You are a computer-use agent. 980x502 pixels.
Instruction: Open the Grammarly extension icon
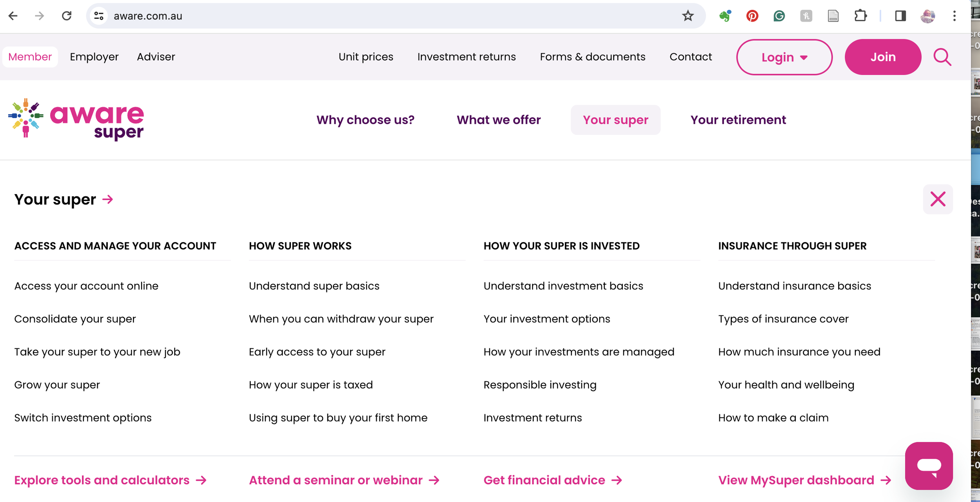[x=779, y=16]
